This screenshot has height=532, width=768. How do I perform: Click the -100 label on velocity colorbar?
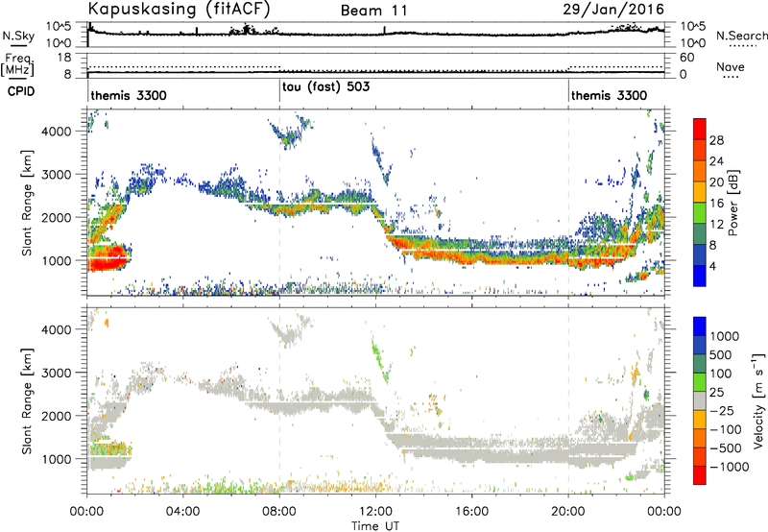click(x=726, y=429)
